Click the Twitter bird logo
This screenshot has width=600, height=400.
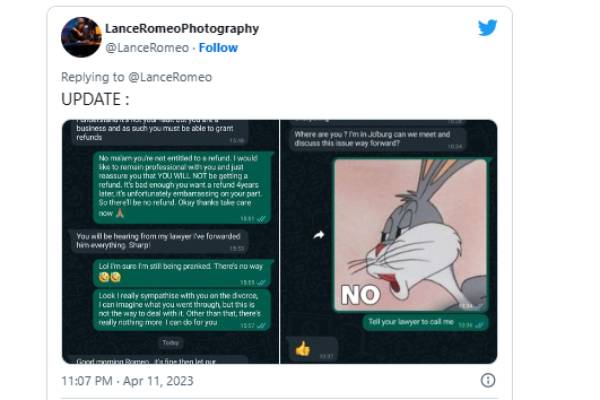click(487, 28)
